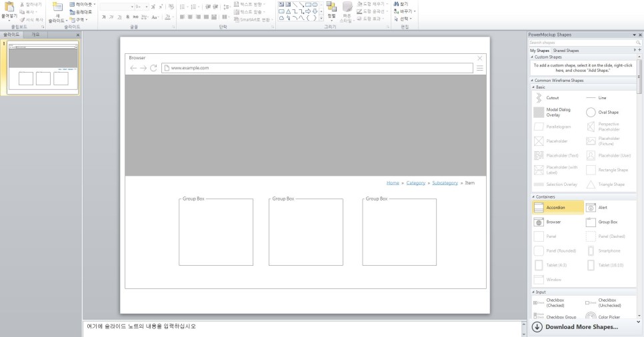Insert the Modal Dialog Overlay shape
Screen dimensions: 644x337
[557, 113]
